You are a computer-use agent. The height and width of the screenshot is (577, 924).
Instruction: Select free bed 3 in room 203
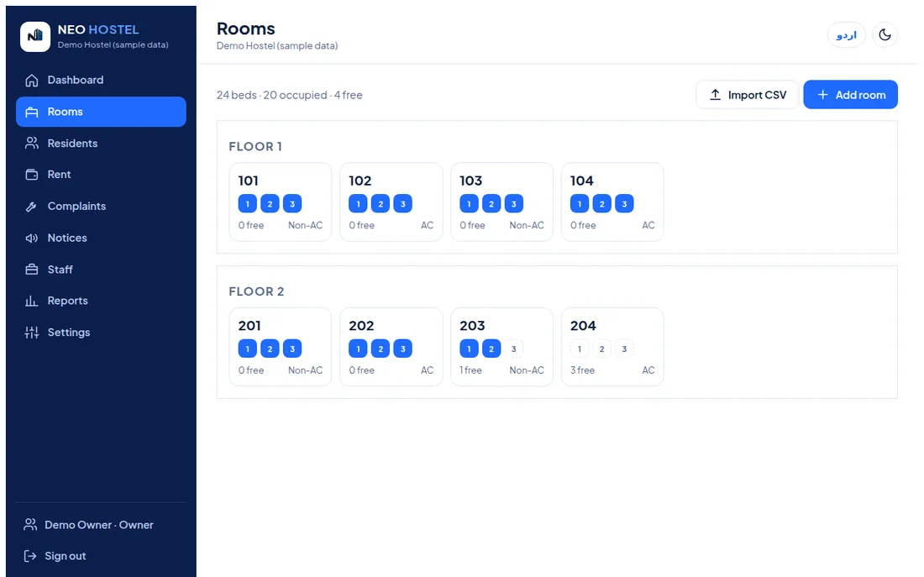point(513,349)
